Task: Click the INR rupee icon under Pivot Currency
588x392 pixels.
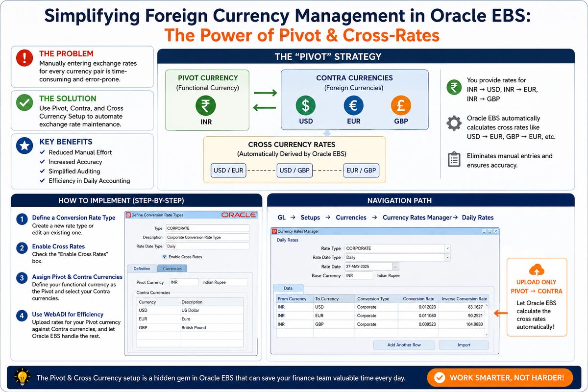Action: (206, 106)
